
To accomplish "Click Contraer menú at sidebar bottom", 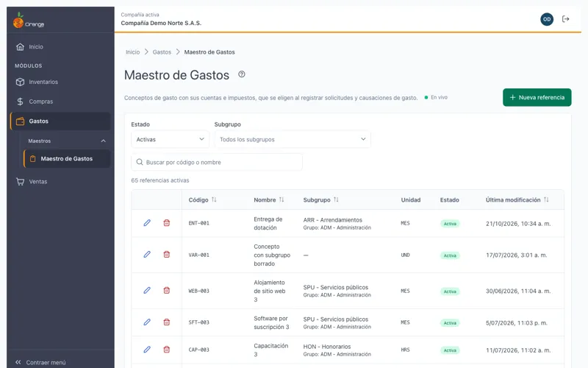I will (x=40, y=362).
